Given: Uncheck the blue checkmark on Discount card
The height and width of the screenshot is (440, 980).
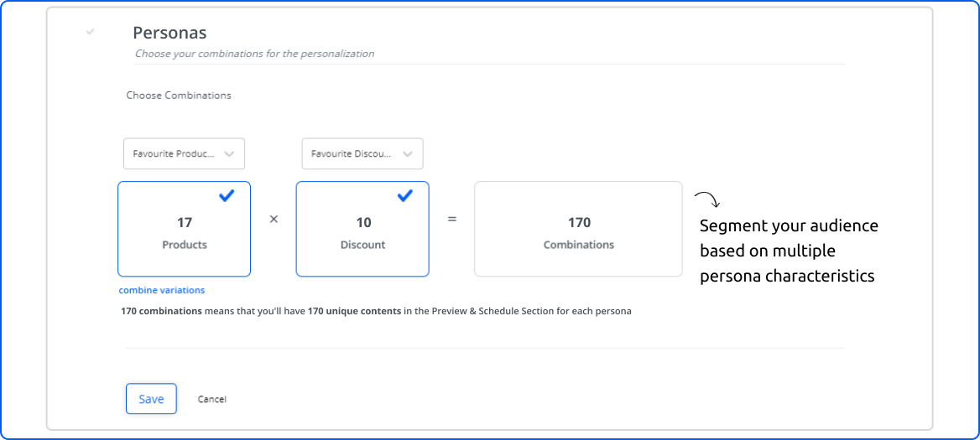Looking at the screenshot, I should pos(404,195).
